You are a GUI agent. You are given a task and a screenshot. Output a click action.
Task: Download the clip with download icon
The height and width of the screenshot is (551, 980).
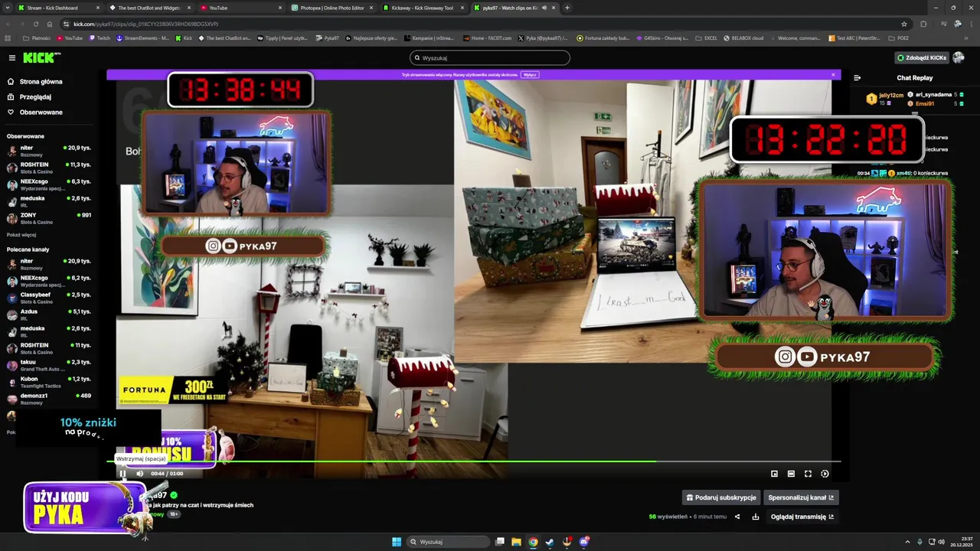pyautogui.click(x=756, y=517)
